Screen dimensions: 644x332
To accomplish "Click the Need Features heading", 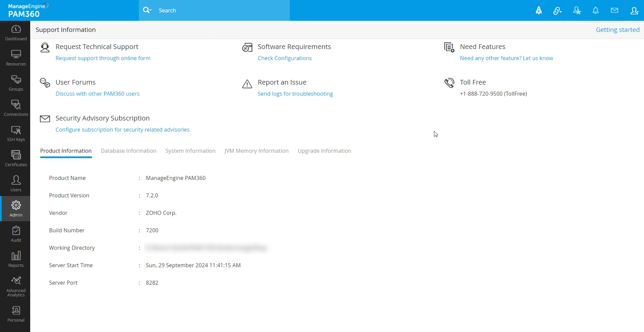I will click(483, 47).
